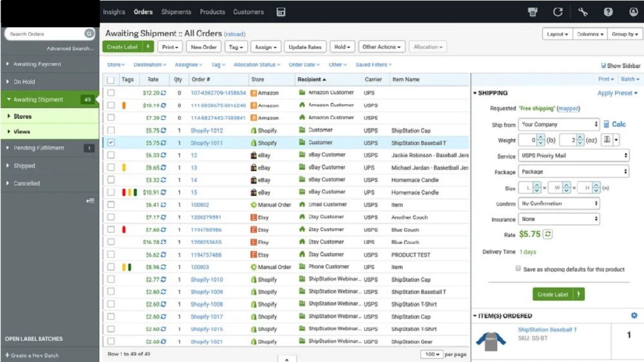Viewport: 644px width, 362px height.
Task: Check the select-all checkbox in the orders header
Action: [110, 79]
